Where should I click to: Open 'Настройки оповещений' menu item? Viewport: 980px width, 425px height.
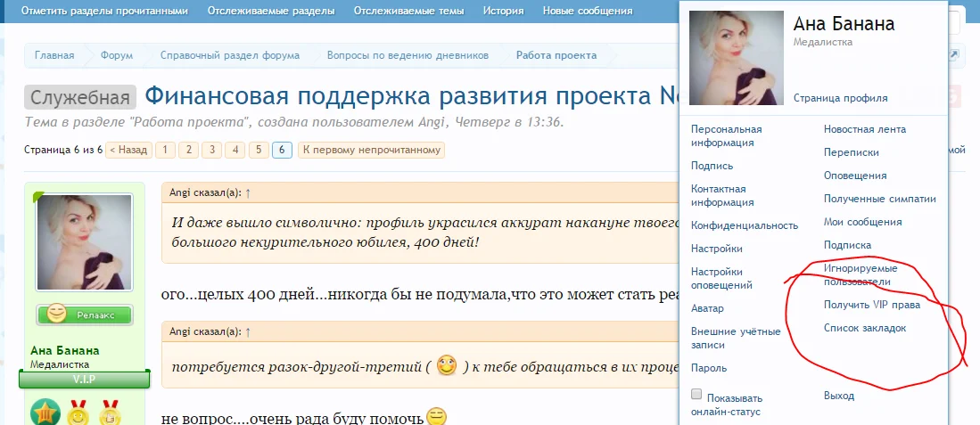click(722, 278)
